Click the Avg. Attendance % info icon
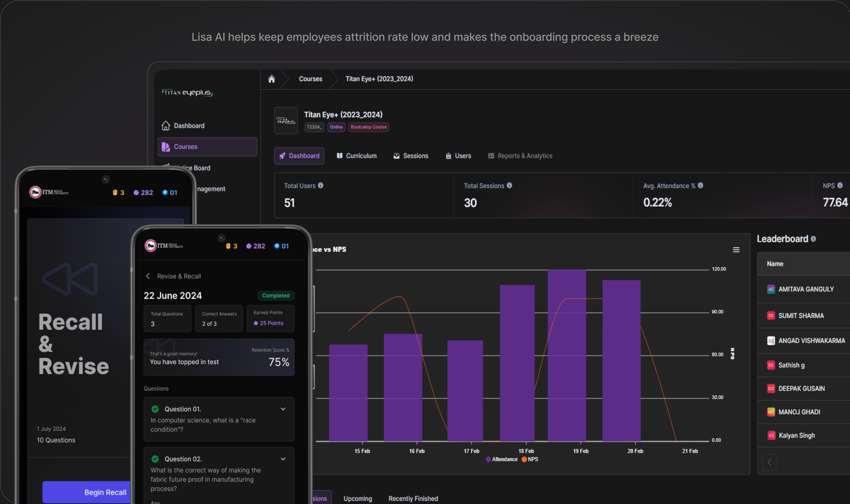 (700, 185)
